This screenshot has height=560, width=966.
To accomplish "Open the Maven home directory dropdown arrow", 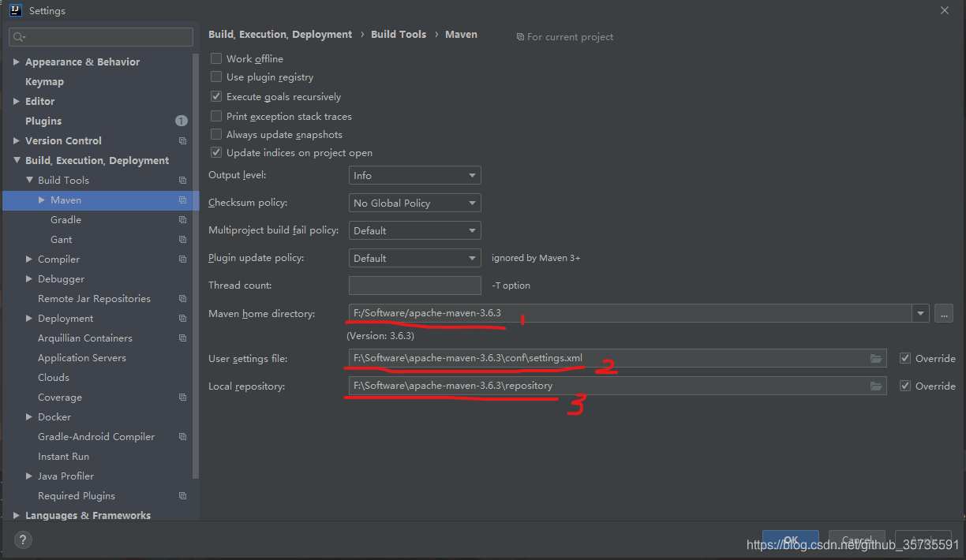I will pyautogui.click(x=920, y=313).
